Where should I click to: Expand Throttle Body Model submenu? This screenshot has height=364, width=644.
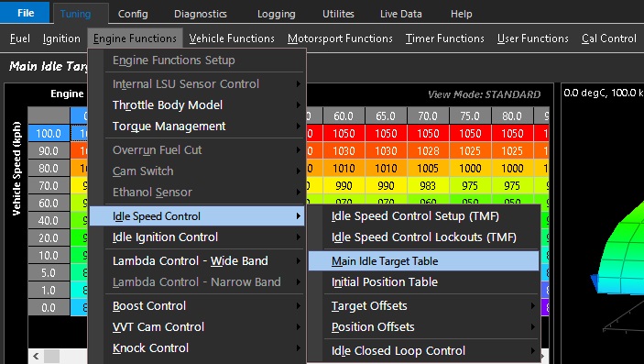click(197, 105)
